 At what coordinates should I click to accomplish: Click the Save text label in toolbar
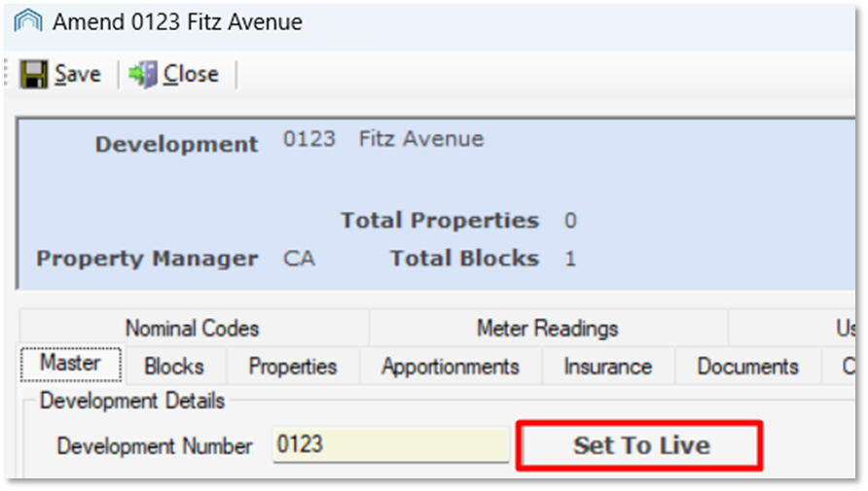[x=78, y=74]
